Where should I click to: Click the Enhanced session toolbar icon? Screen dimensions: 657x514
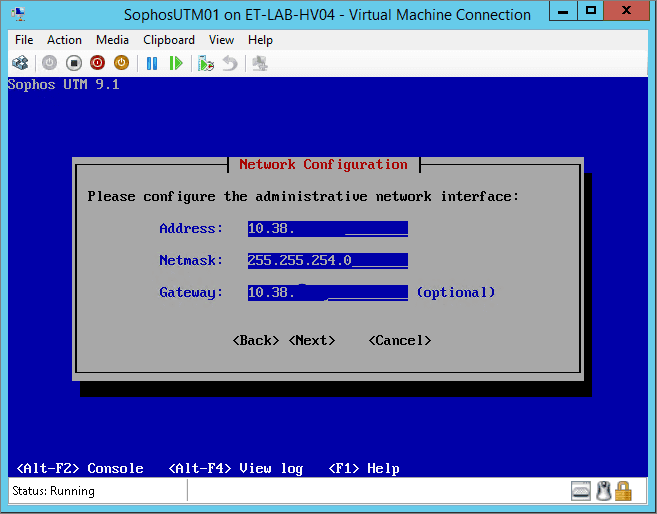pyautogui.click(x=260, y=63)
